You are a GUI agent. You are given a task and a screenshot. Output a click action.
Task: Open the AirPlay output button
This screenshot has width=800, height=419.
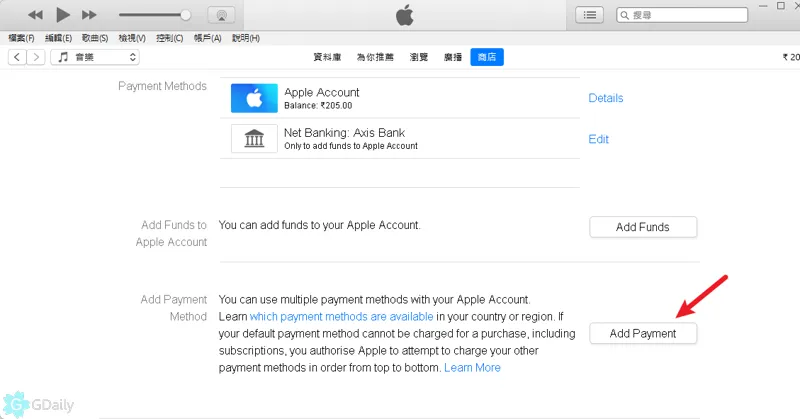[221, 15]
